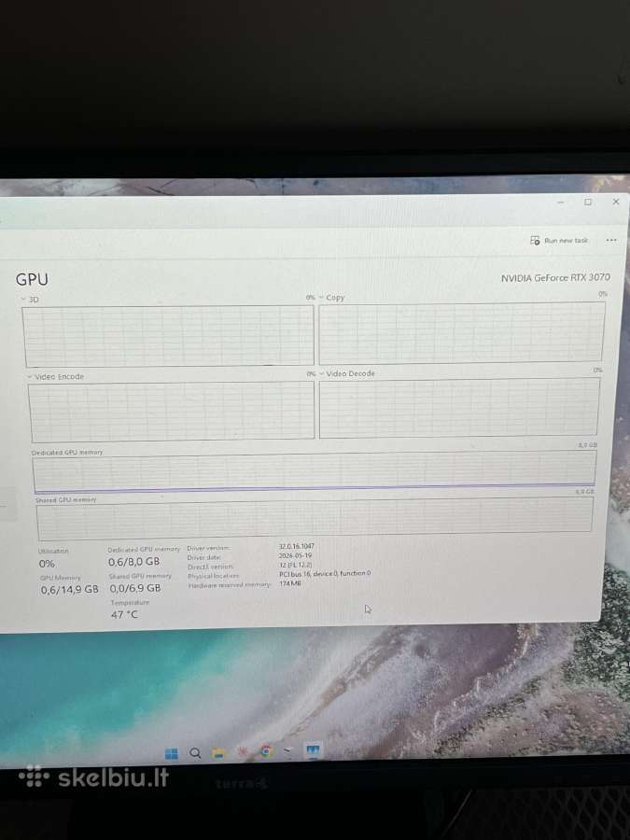Click the PCI bus 16 physical location text
This screenshot has height=840, width=630.
pyautogui.click(x=325, y=573)
